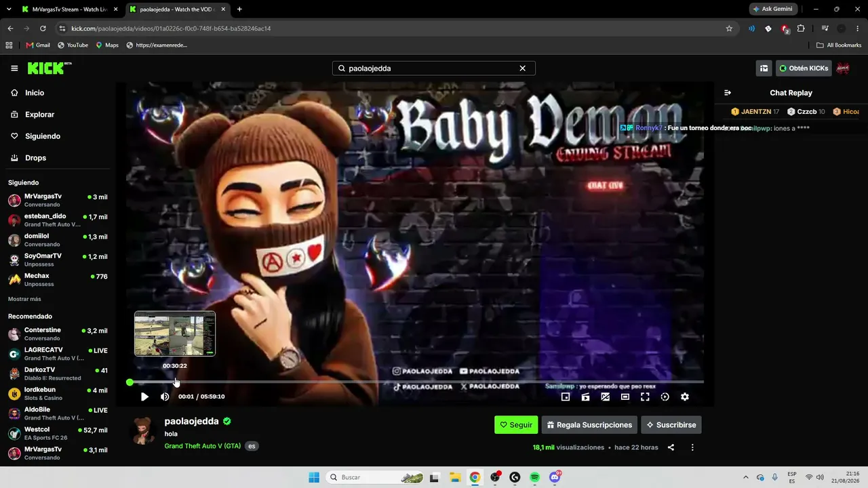Open DarkozTV recommended channel
The width and height of the screenshot is (868, 488).
(58, 374)
